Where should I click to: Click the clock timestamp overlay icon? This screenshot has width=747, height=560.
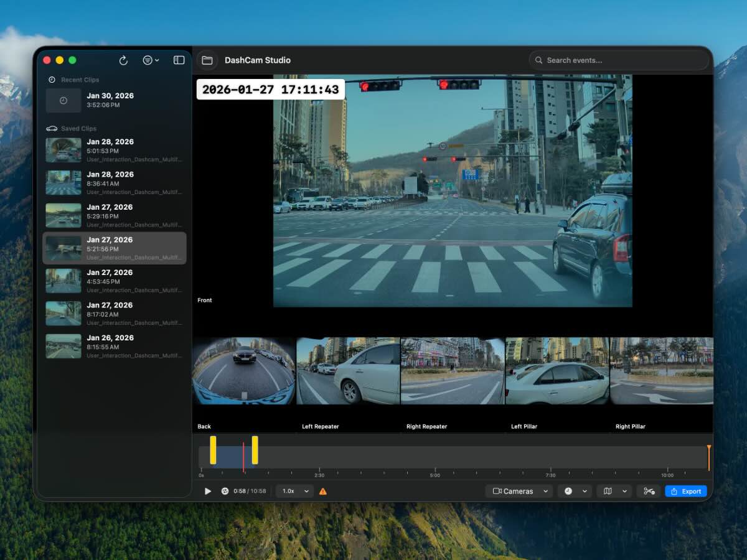click(x=567, y=491)
